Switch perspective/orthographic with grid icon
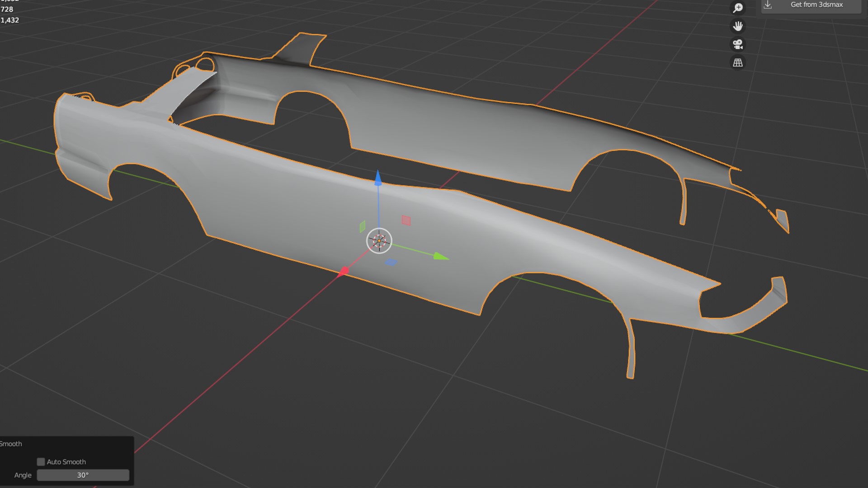This screenshot has width=868, height=488. (738, 63)
